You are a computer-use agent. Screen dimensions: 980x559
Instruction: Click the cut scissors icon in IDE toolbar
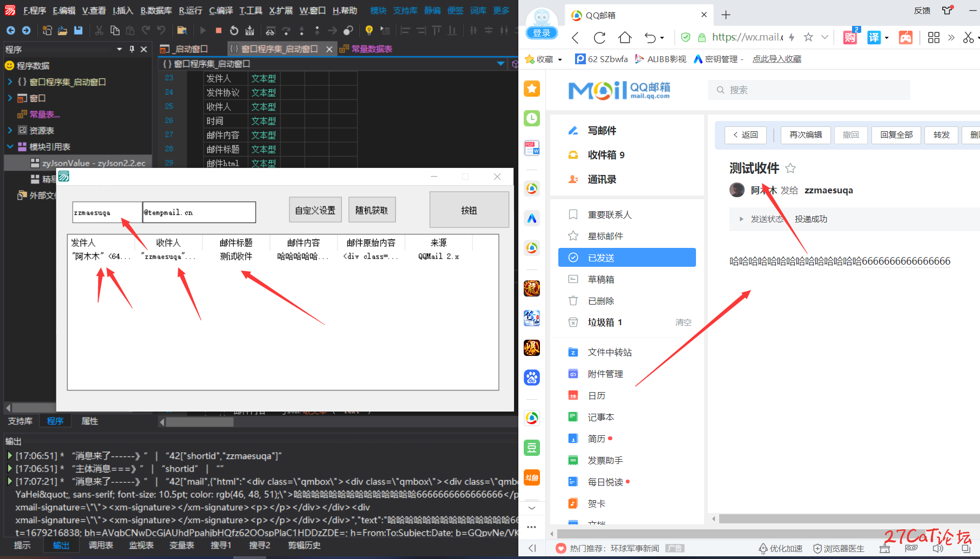[99, 30]
